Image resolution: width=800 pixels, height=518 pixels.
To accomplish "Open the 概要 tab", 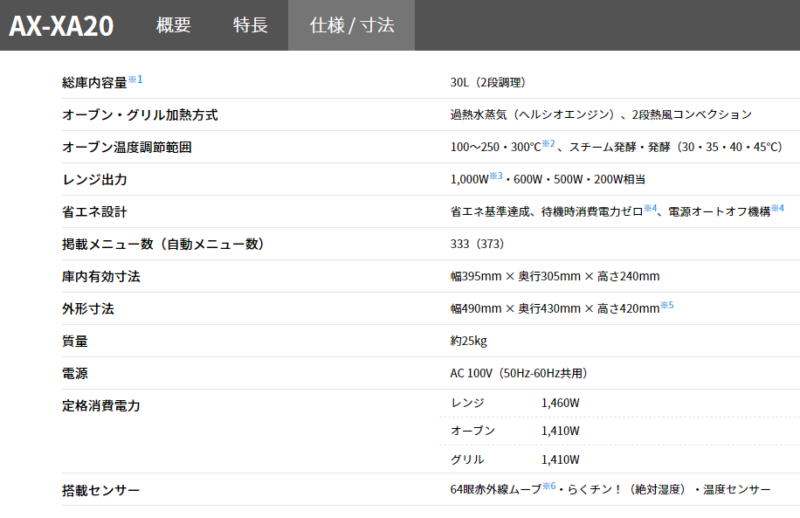I will coord(173,26).
